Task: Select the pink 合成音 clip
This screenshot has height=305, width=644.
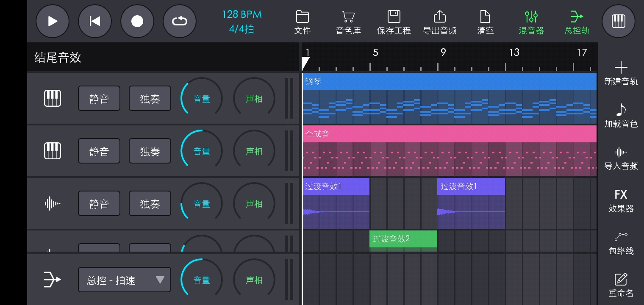Action: 450,151
